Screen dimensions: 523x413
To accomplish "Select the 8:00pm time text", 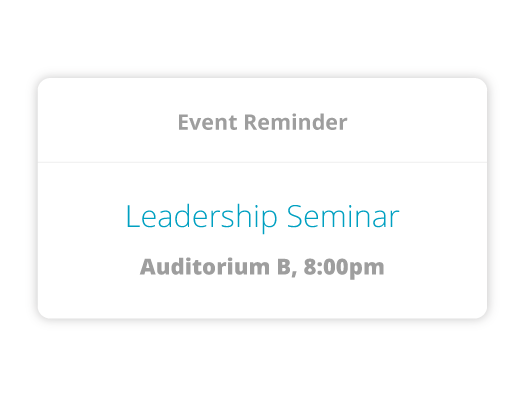I will click(x=344, y=268).
